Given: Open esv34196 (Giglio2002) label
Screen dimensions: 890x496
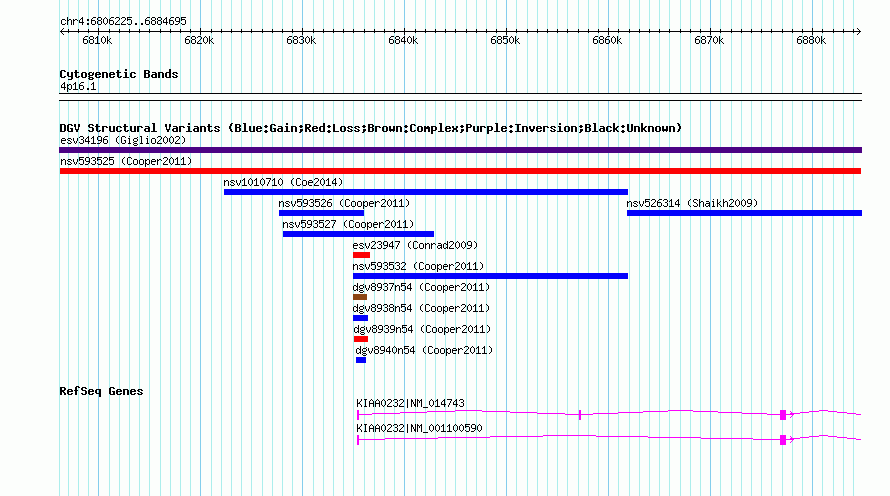Looking at the screenshot, I should pos(123,140).
